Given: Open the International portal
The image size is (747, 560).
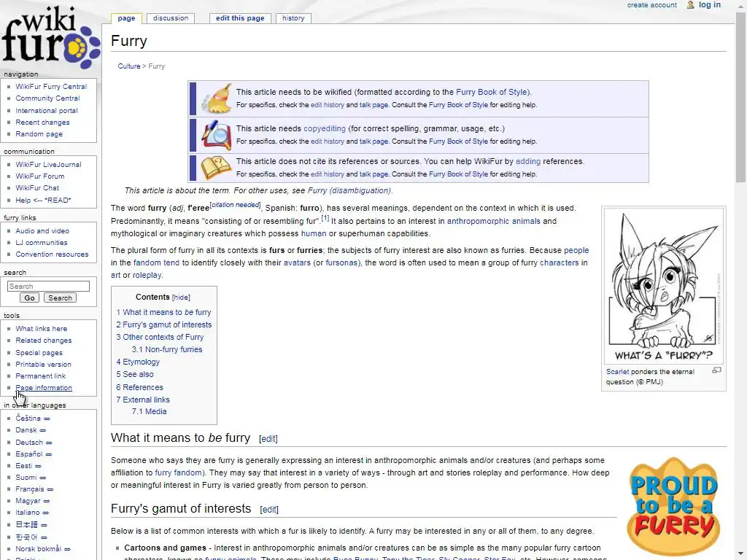Looking at the screenshot, I should [x=46, y=111].
